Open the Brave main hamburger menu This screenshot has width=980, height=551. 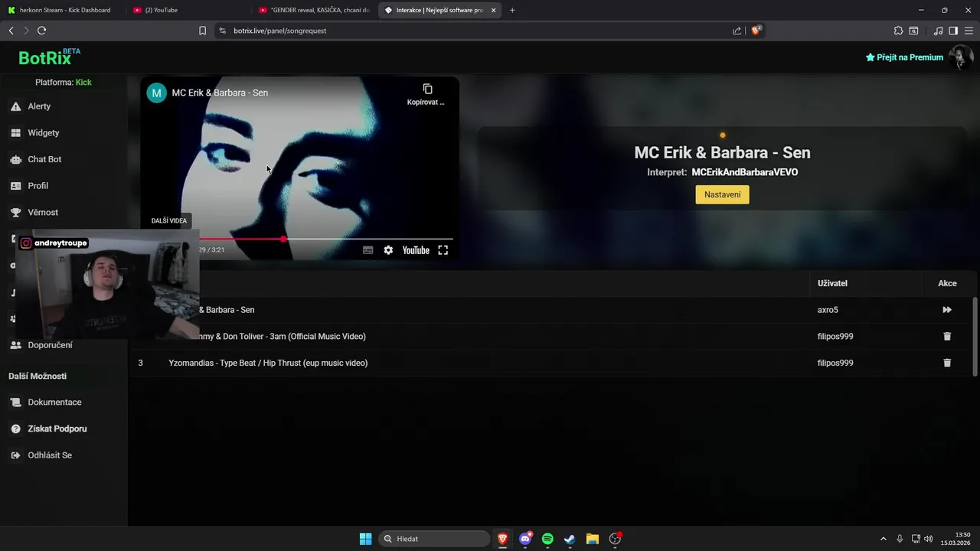[x=968, y=31]
